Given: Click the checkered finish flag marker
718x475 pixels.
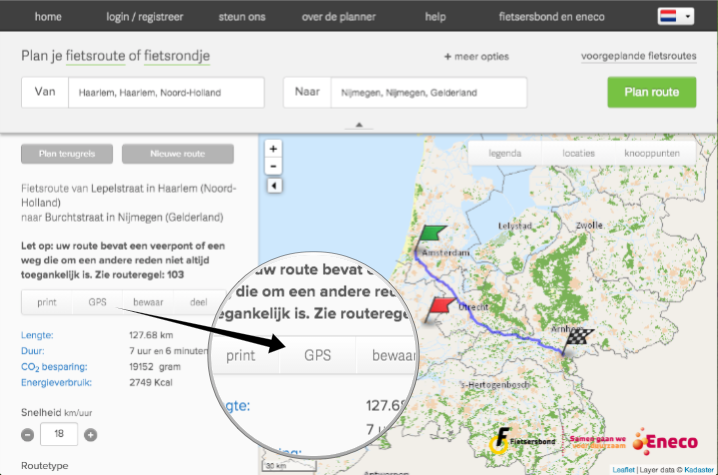Looking at the screenshot, I should tap(578, 339).
